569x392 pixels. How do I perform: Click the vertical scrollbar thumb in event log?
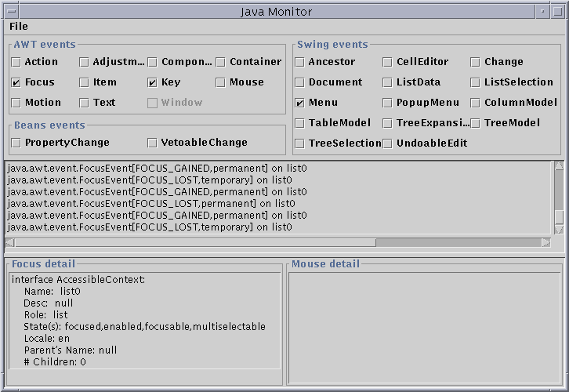pyautogui.click(x=559, y=218)
